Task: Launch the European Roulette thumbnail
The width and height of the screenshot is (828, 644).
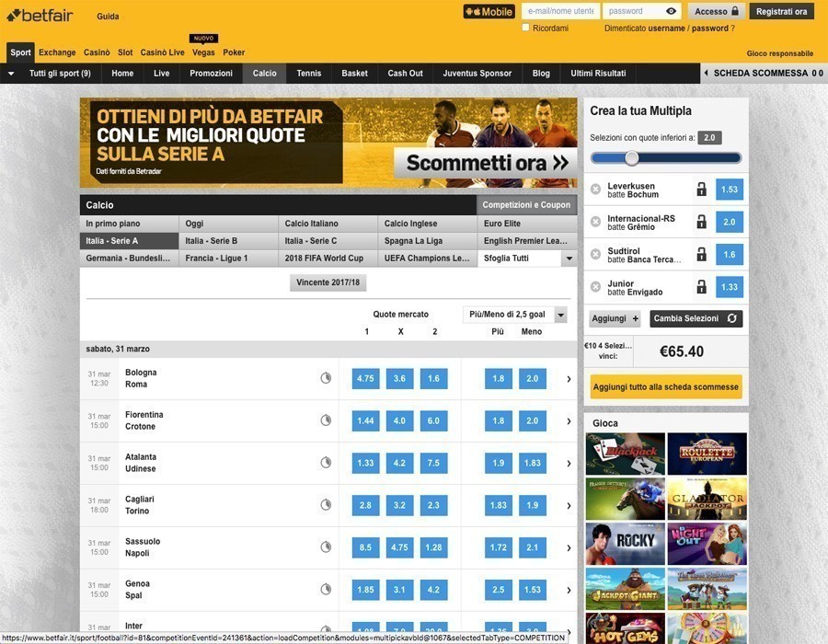Action: tap(707, 454)
